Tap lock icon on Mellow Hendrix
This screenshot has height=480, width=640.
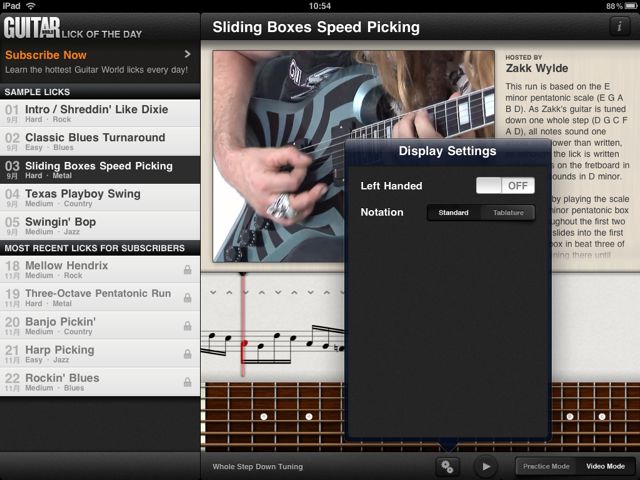click(x=187, y=269)
